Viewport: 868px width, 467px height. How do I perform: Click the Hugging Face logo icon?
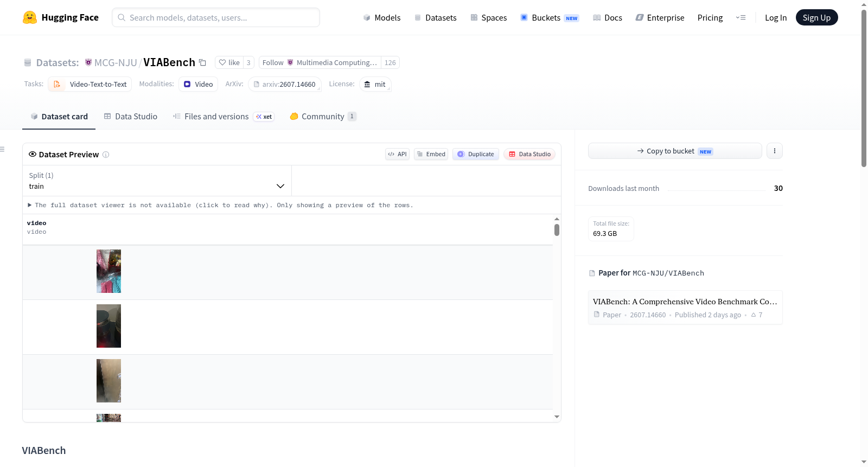[x=30, y=17]
